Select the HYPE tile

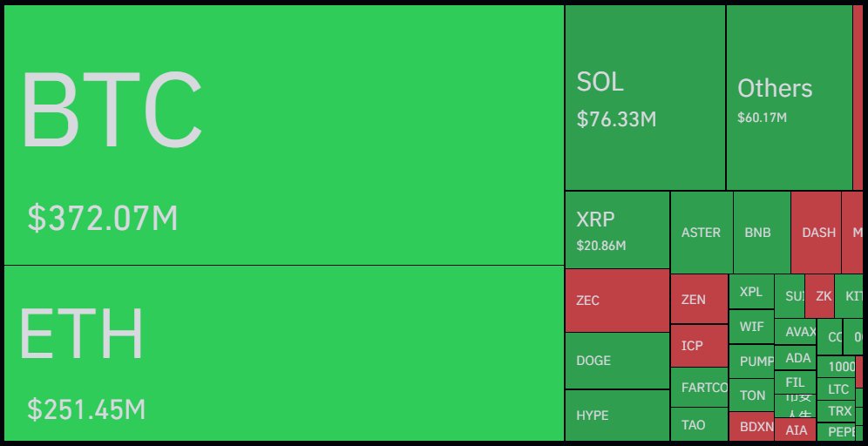(x=617, y=416)
